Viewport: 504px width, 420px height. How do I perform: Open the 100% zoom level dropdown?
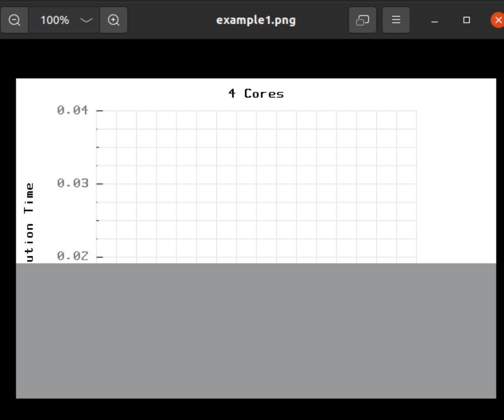pos(86,20)
